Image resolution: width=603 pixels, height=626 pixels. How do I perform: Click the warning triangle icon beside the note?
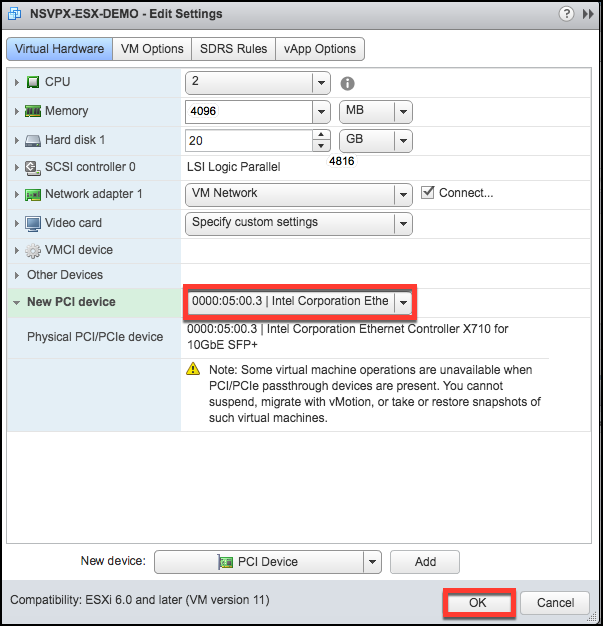(x=193, y=369)
